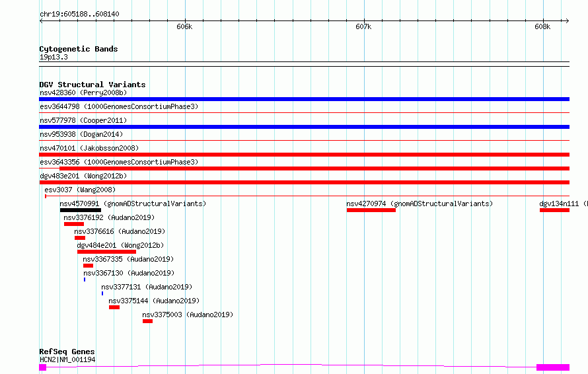Viewport: 588px width, 374px height.
Task: Click the nsv3376616 (Audano2019) label
Action: tap(120, 231)
